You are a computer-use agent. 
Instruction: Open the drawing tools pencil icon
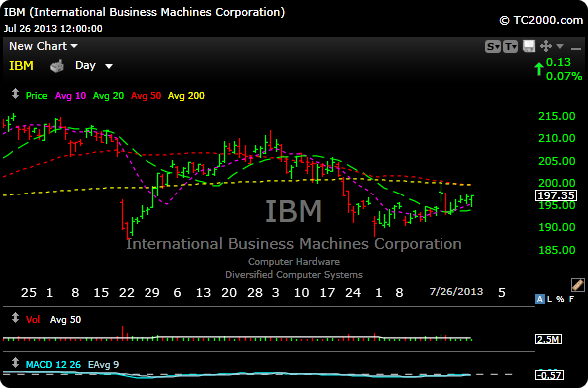pos(577,285)
